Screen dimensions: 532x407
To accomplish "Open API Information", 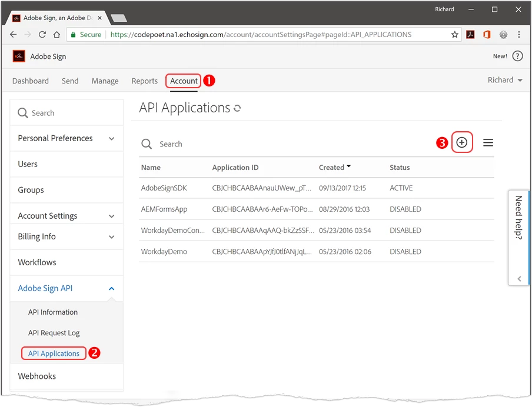I will (x=53, y=312).
